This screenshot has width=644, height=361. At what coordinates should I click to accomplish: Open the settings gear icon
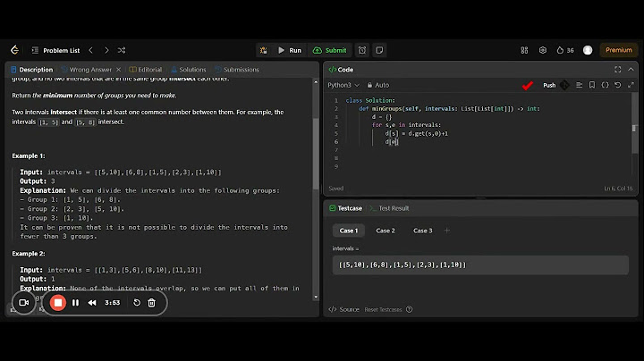point(543,50)
